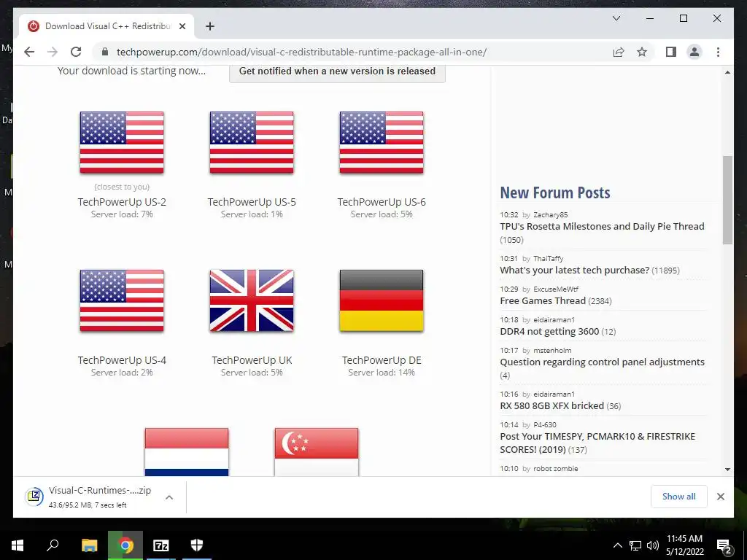Image resolution: width=747 pixels, height=560 pixels.
Task: Open Question regarding control panel adjustments thread
Action: 602,362
